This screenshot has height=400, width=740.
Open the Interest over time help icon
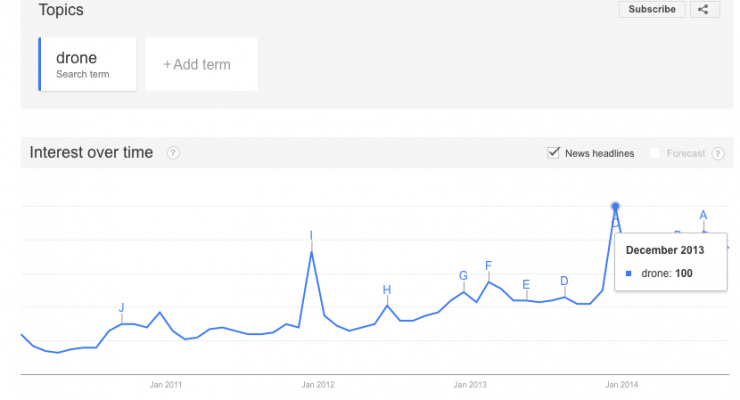(x=173, y=153)
